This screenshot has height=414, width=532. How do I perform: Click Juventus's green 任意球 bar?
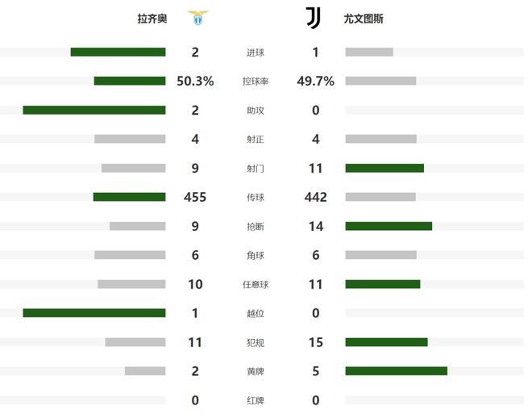[383, 284]
